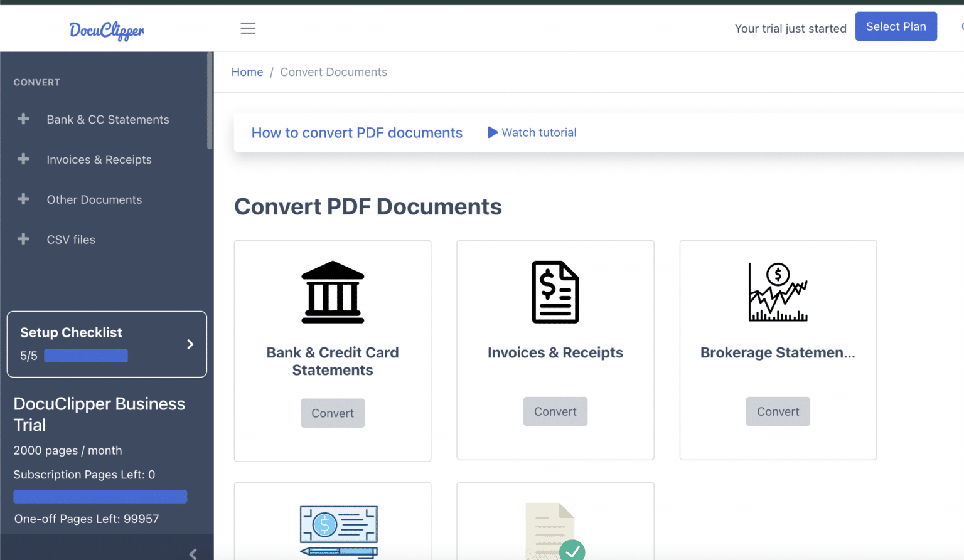Image resolution: width=964 pixels, height=560 pixels.
Task: Click the Subscription Pages Left progress bar
Action: (x=100, y=496)
